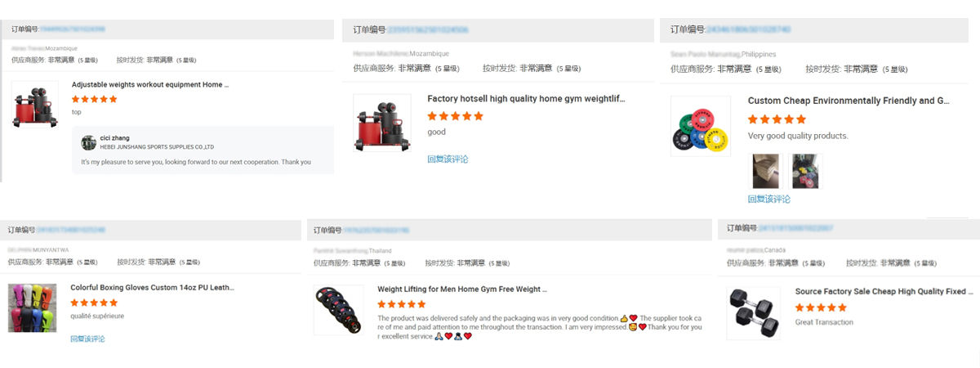Open 'Source Factory Sale Cheap High Quality' title
The image size is (980, 368).
coord(884,291)
